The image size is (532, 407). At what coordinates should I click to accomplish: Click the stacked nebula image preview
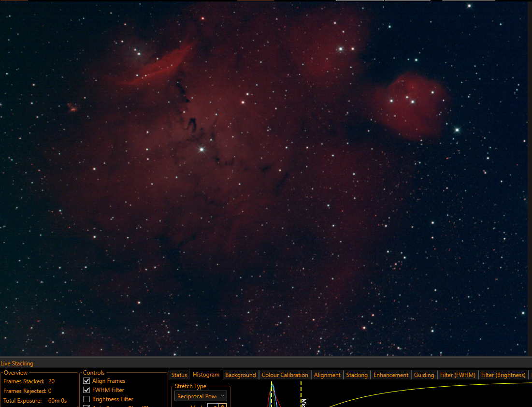[x=264, y=178]
